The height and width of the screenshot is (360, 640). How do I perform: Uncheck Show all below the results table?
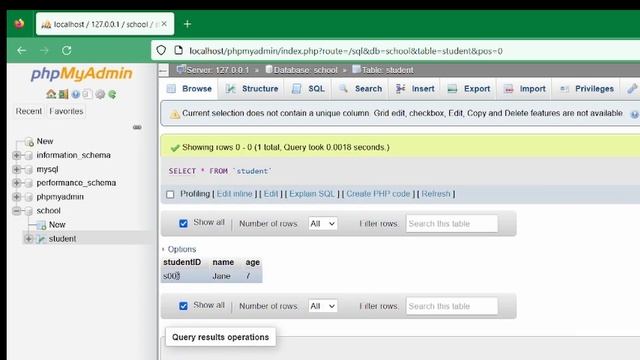pyautogui.click(x=183, y=306)
